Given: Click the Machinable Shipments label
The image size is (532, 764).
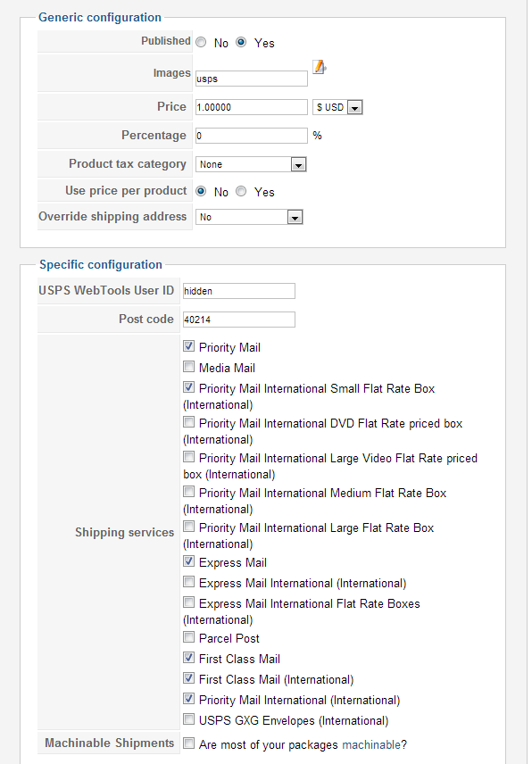Looking at the screenshot, I should click(110, 743).
